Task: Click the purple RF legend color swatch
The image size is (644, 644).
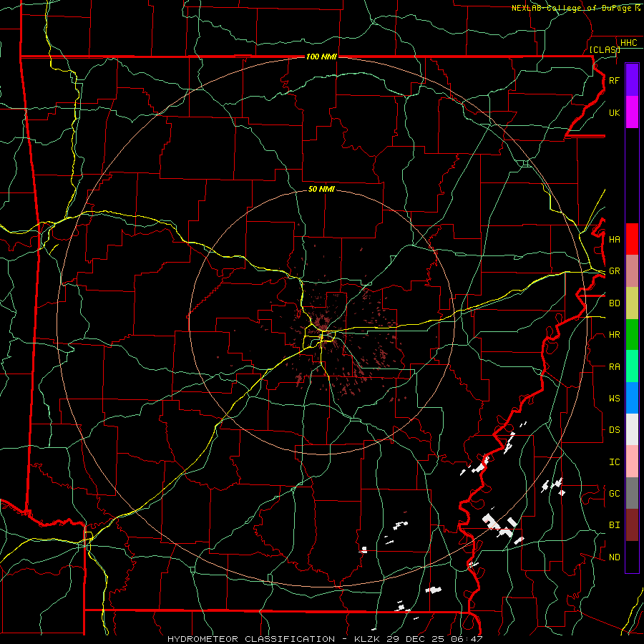Action: pos(632,80)
